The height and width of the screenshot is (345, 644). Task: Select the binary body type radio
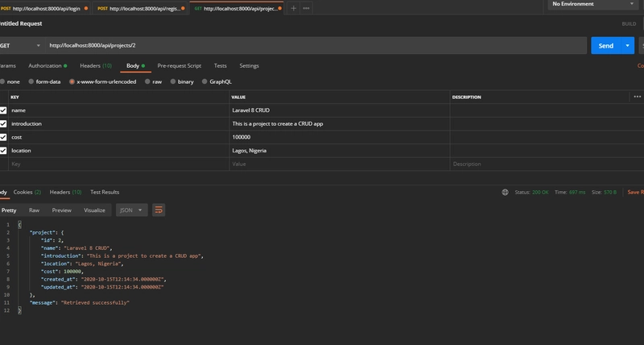coord(173,81)
